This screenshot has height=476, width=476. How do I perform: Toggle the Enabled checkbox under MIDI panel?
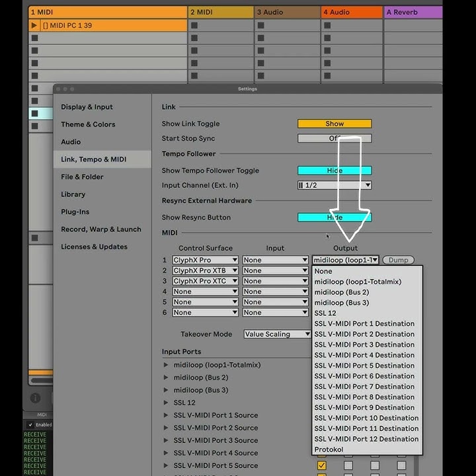click(30, 424)
